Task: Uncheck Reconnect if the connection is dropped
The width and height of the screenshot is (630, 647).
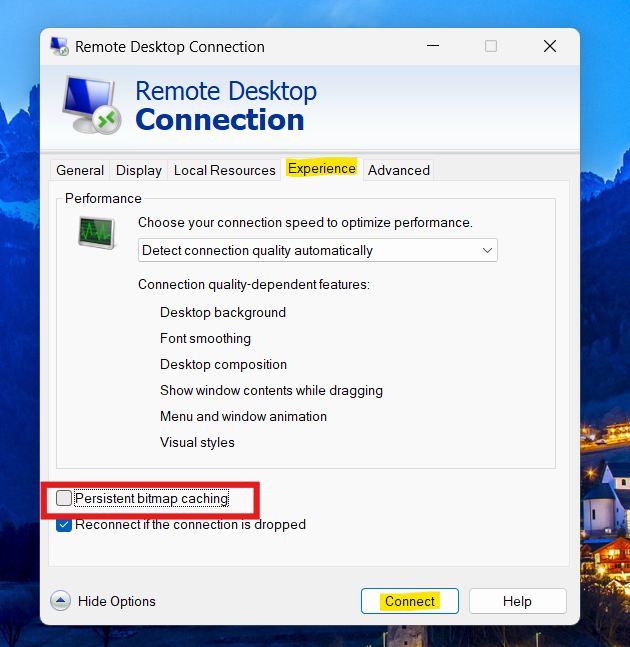Action: pyautogui.click(x=64, y=524)
